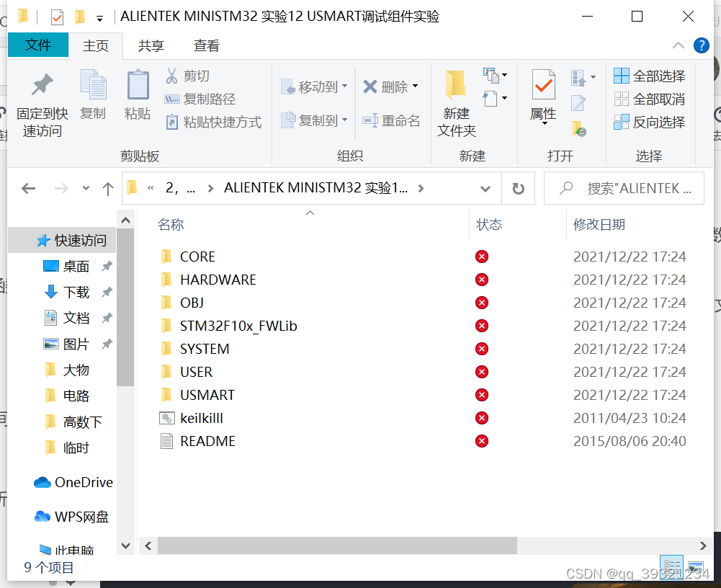The height and width of the screenshot is (588, 721).
Task: Select the keilkilll batch file icon
Action: click(166, 418)
